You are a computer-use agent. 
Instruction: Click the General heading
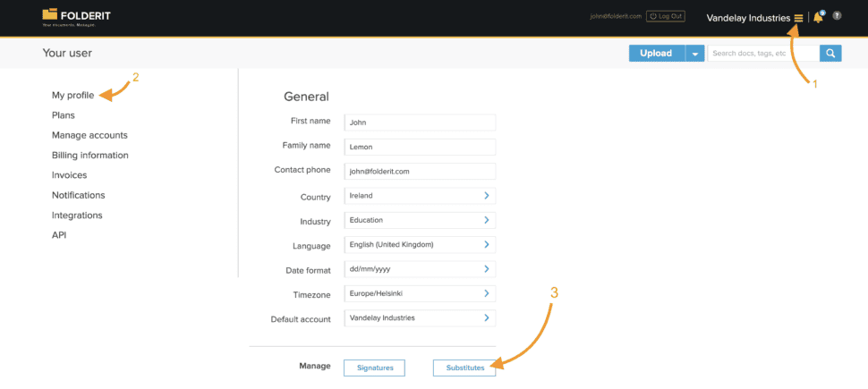click(x=306, y=97)
